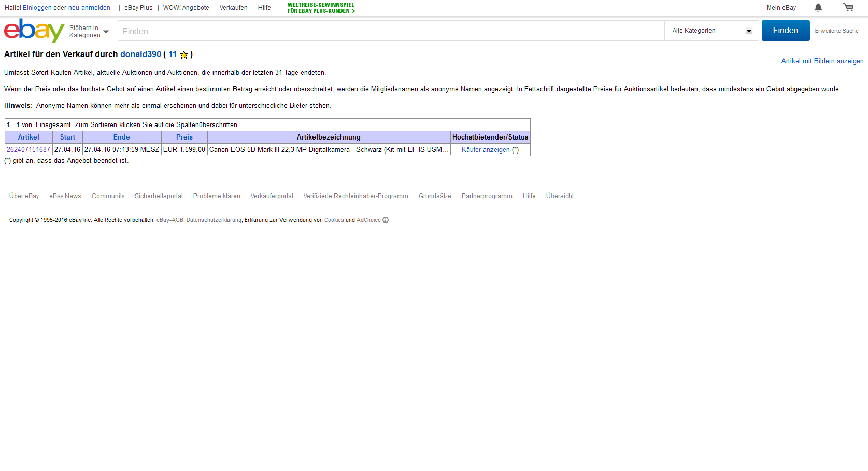Open item number 262407151687
Viewport: 868px width, 471px height.
[x=29, y=149]
